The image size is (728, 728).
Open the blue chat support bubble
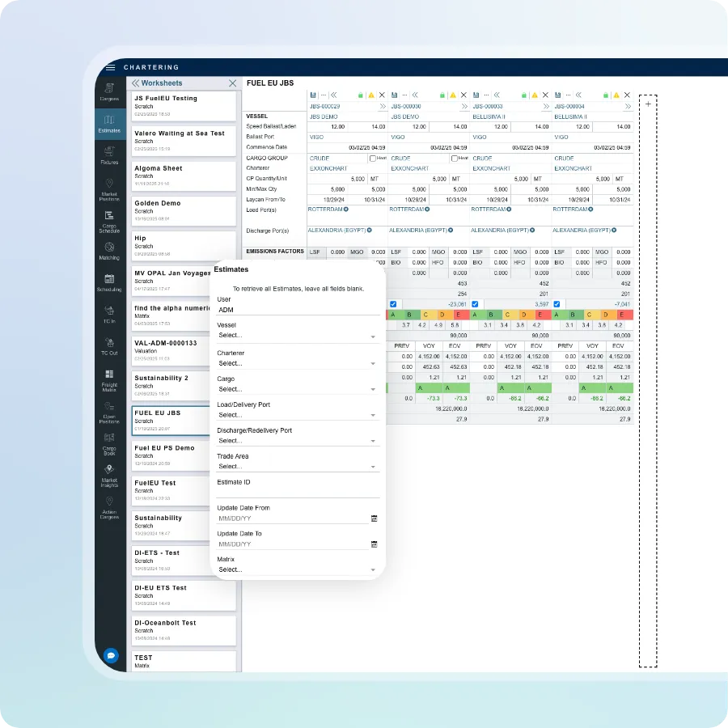[x=111, y=655]
